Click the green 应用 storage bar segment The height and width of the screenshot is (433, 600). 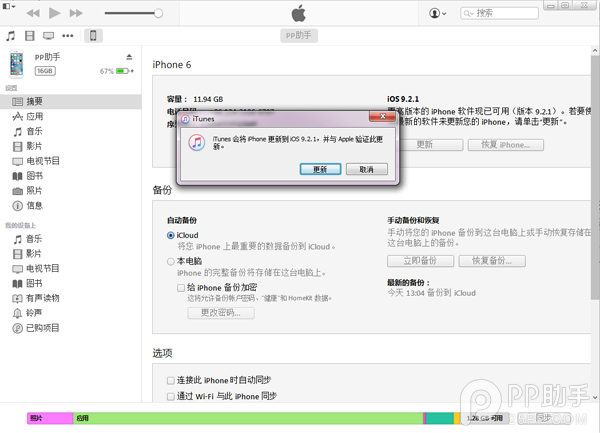(x=248, y=418)
